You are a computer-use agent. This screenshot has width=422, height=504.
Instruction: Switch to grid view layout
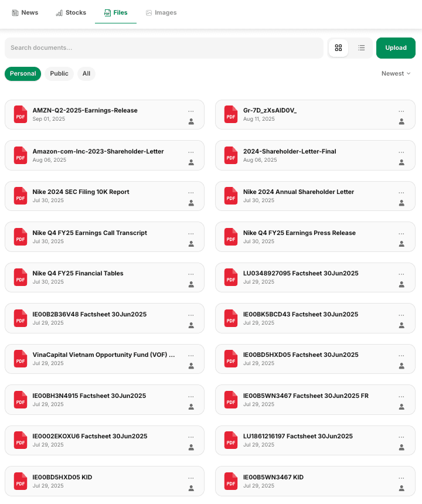(338, 48)
